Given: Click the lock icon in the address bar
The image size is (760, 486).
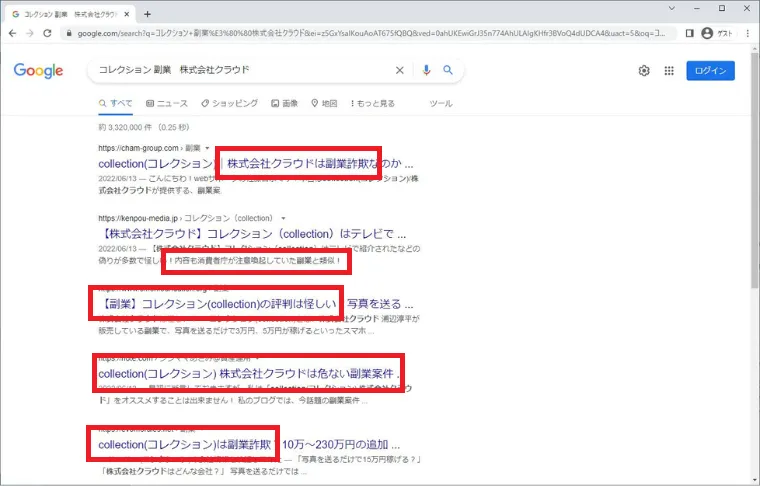Looking at the screenshot, I should pyautogui.click(x=69, y=33).
